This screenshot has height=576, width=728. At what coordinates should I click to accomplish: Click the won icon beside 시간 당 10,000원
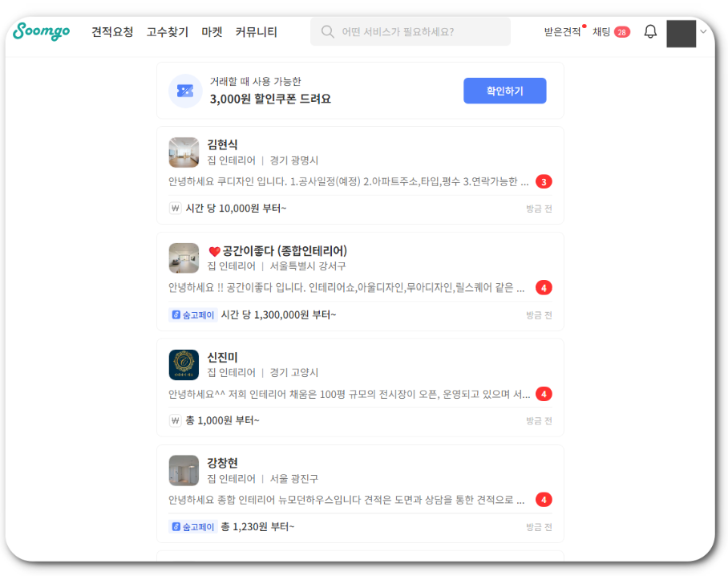[175, 208]
